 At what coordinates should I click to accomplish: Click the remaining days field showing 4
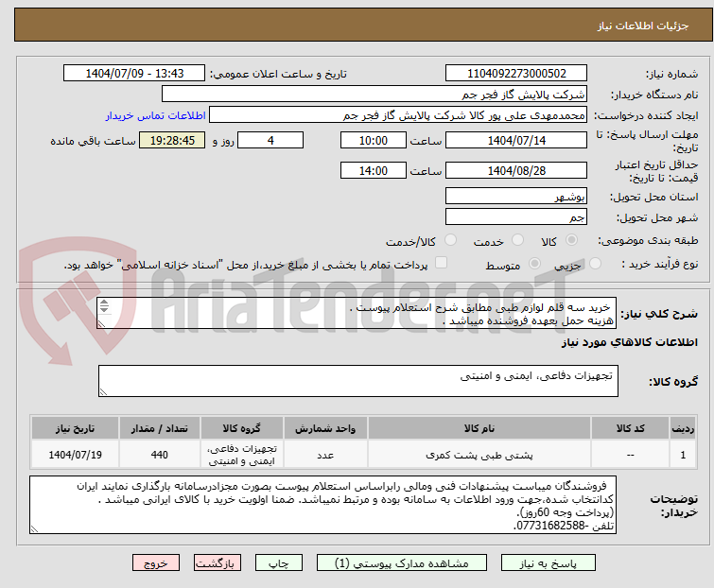(x=270, y=140)
